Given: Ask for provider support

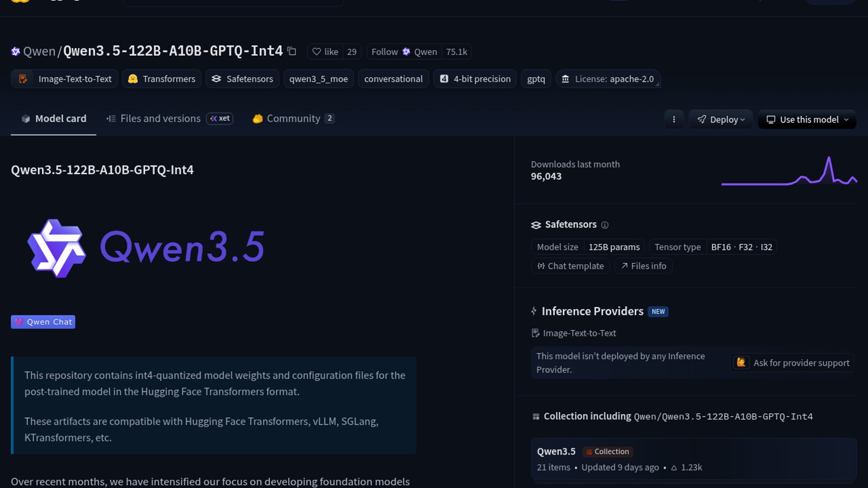Looking at the screenshot, I should pyautogui.click(x=792, y=363).
